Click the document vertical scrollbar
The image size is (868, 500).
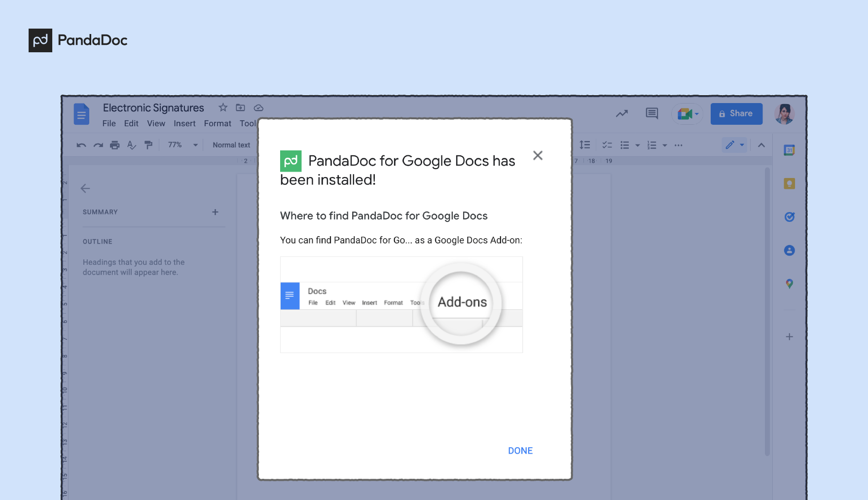767,312
